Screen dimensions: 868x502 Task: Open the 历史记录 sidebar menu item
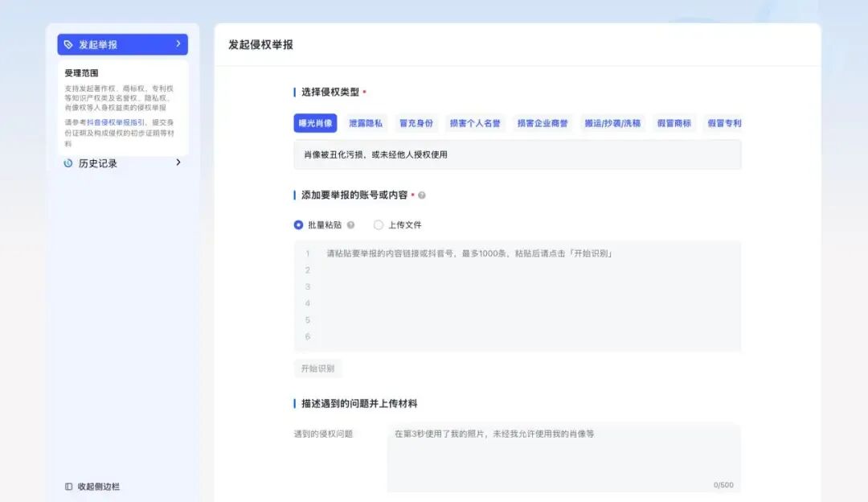click(122, 163)
